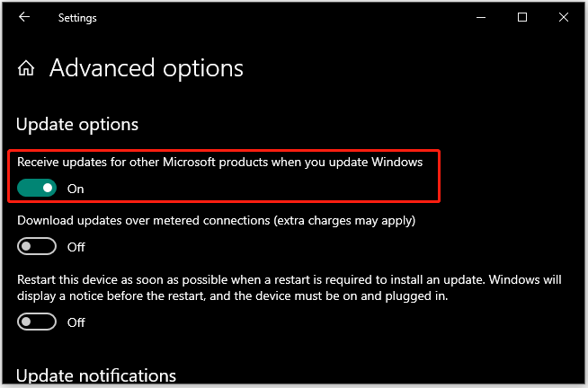
Task: Select the 'Update options' section heading
Action: (x=77, y=124)
